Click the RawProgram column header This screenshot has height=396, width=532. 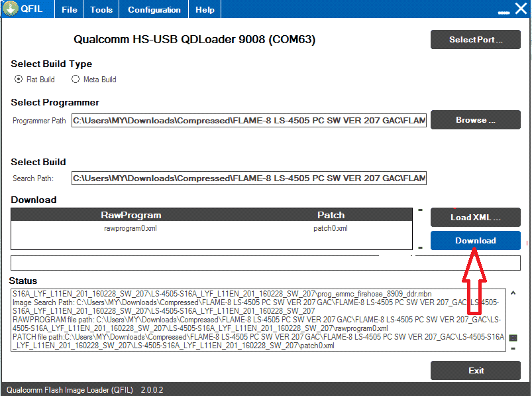click(131, 215)
